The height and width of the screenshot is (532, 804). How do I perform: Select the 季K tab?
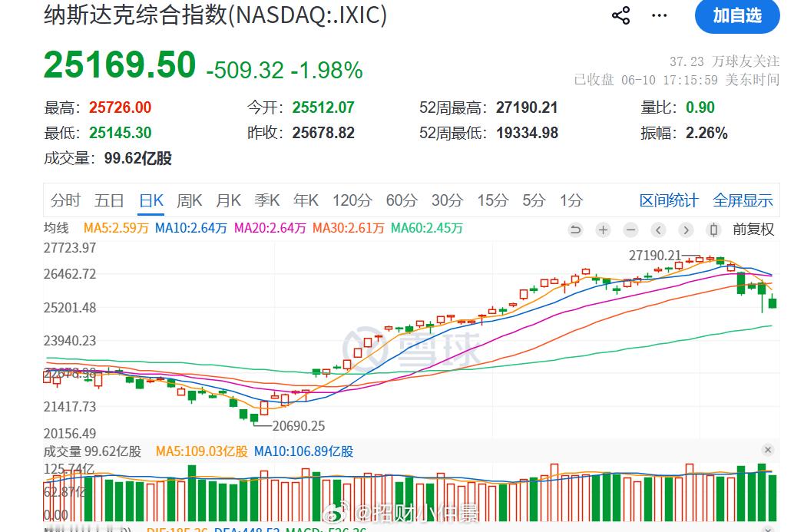point(267,200)
